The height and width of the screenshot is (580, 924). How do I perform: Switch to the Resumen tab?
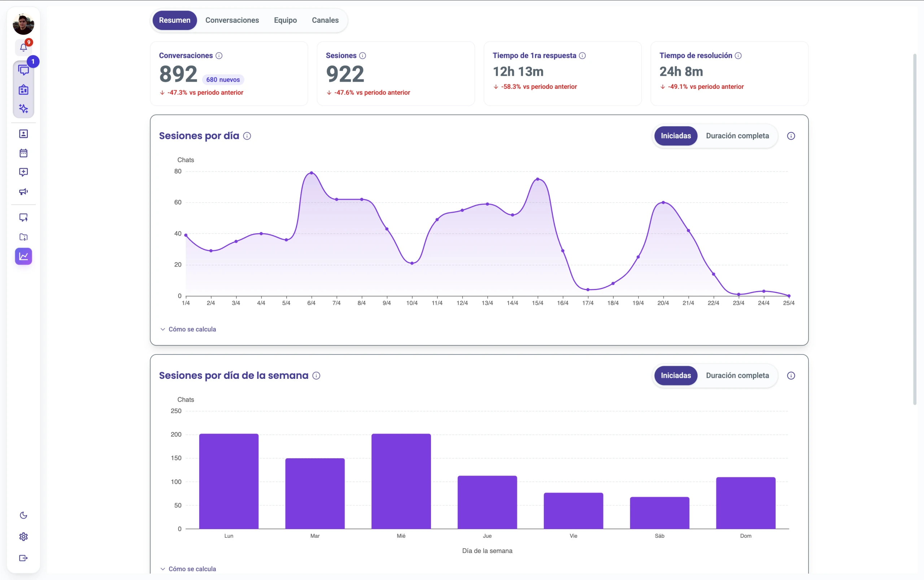coord(174,20)
